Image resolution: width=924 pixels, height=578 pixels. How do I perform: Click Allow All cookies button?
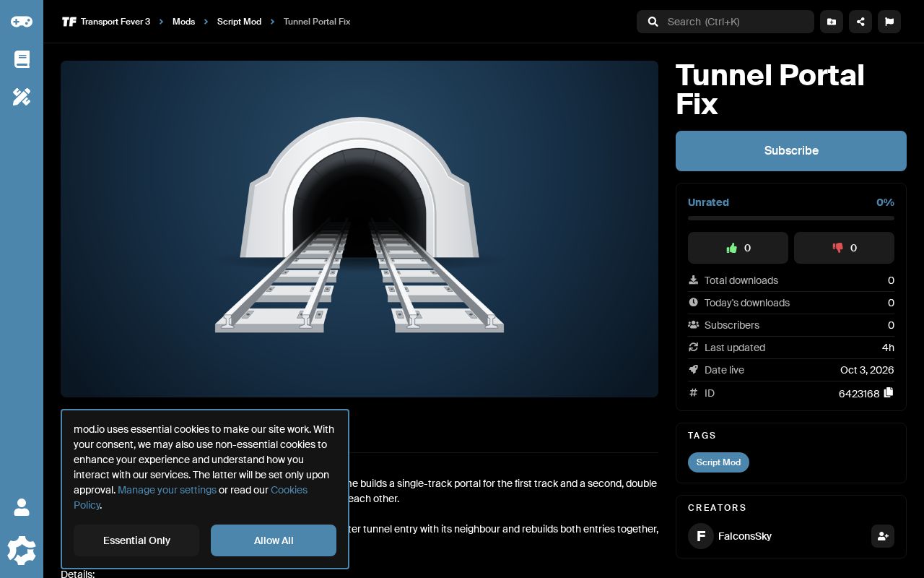274,540
